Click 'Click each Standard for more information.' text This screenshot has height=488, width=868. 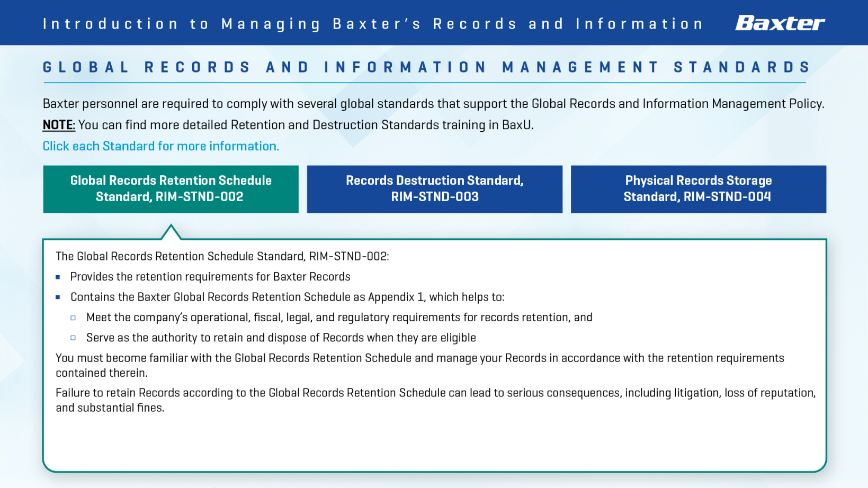click(160, 146)
